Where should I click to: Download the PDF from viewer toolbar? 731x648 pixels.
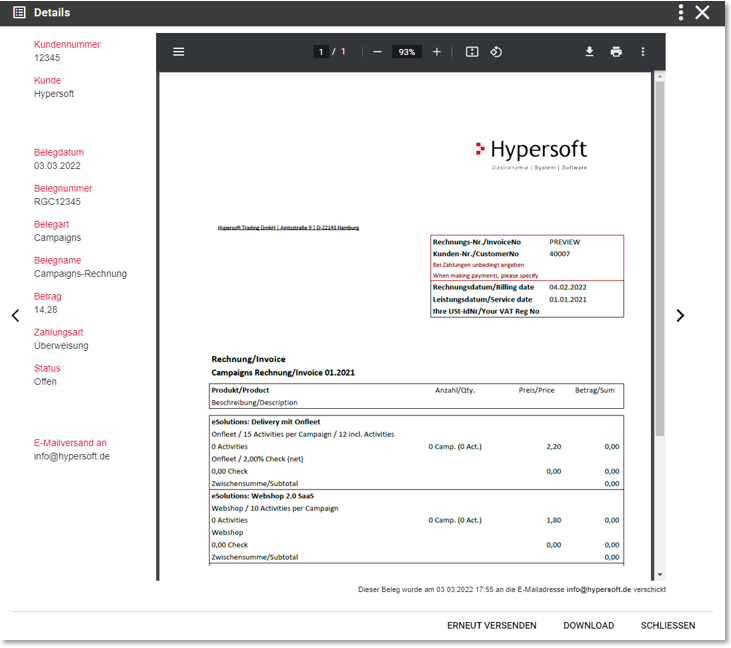click(x=589, y=52)
